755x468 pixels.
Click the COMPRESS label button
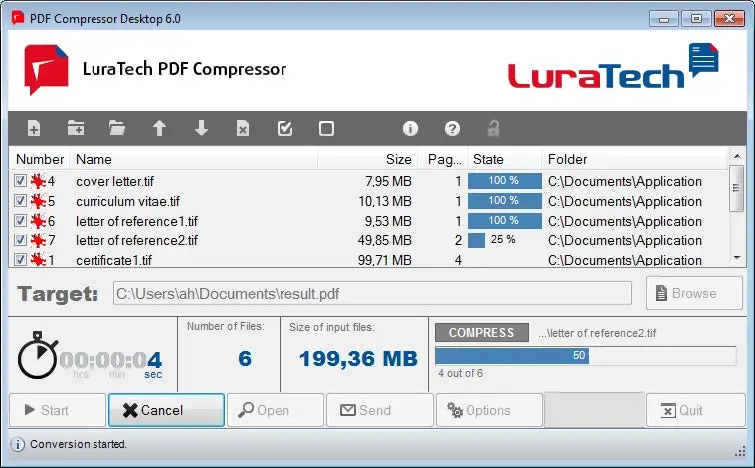point(482,333)
